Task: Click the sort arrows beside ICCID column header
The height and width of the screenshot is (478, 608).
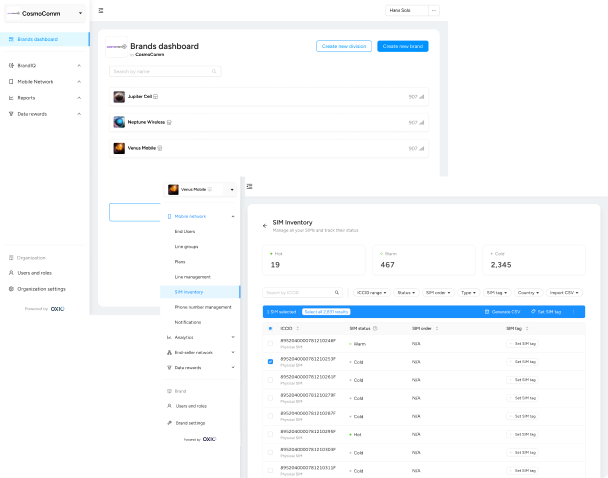Action: (x=297, y=328)
